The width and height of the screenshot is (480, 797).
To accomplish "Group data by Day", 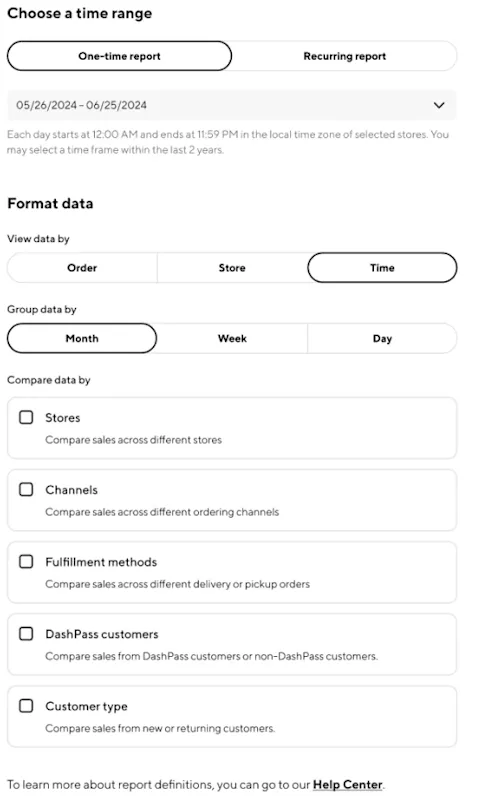I will tap(382, 339).
